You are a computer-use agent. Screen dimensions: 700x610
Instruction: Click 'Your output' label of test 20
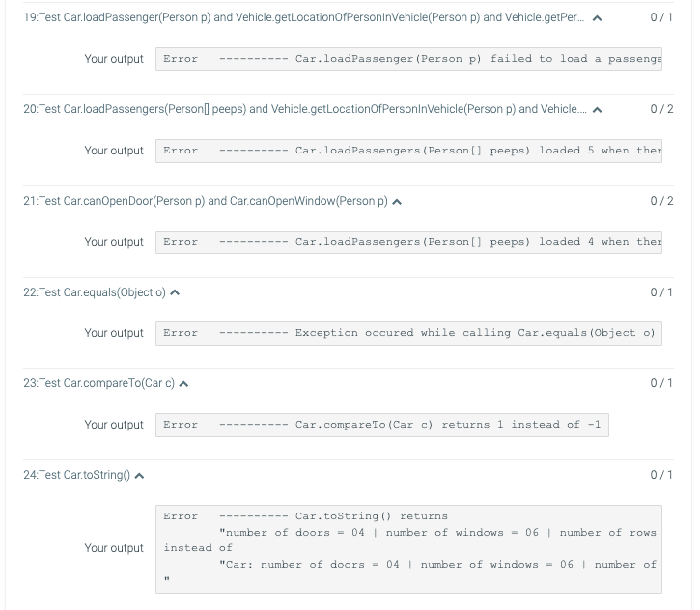pyautogui.click(x=114, y=151)
